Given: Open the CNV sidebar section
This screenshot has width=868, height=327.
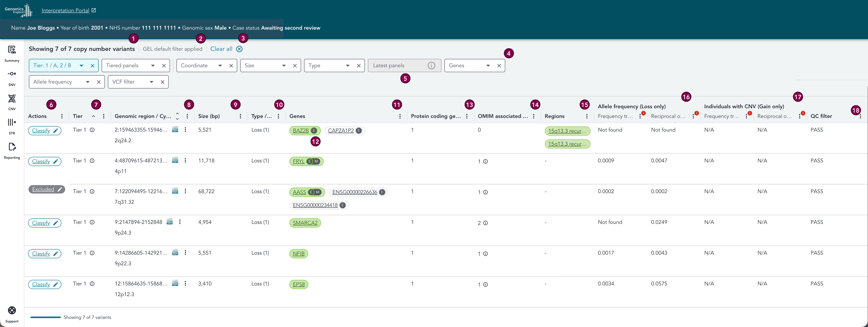Looking at the screenshot, I should [12, 102].
